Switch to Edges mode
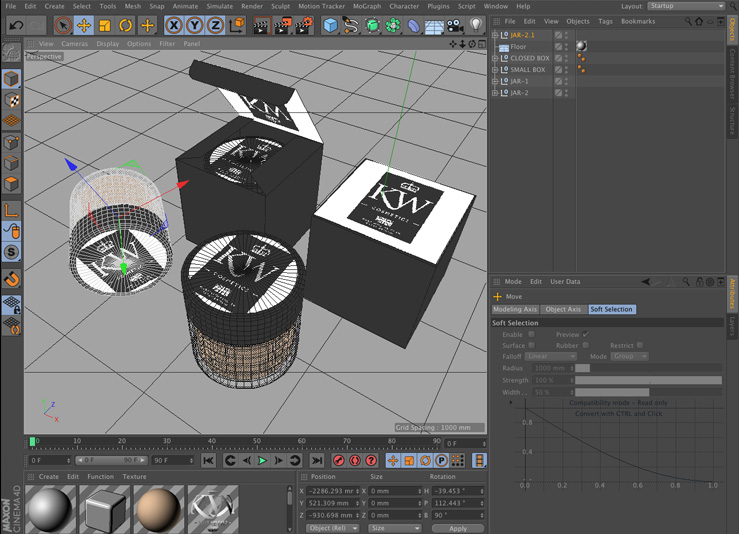Viewport: 739px width, 534px height. pyautogui.click(x=11, y=163)
